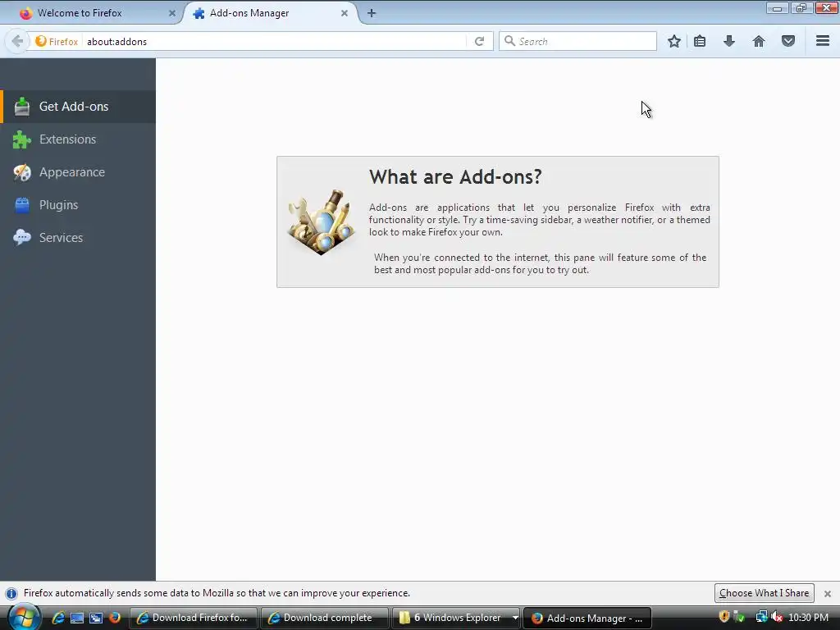
Task: Open the Appearance category
Action: point(78,172)
